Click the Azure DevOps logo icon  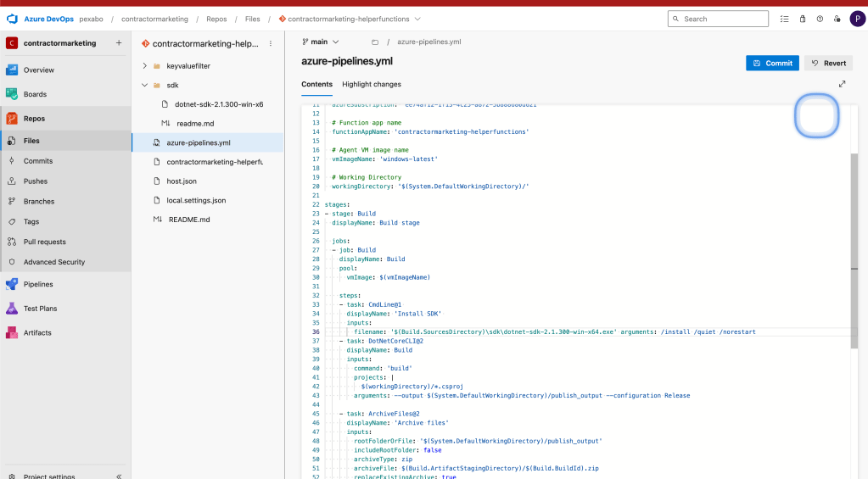(12, 19)
